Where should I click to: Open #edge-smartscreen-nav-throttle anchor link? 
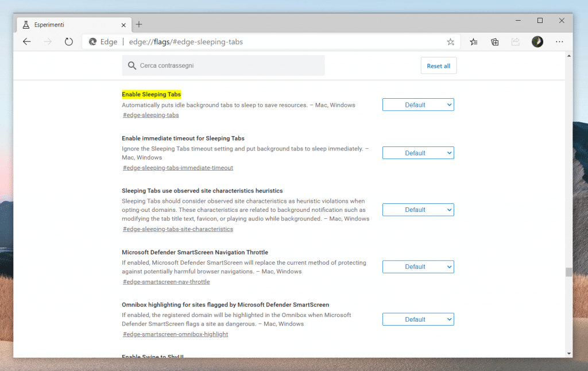pyautogui.click(x=167, y=282)
